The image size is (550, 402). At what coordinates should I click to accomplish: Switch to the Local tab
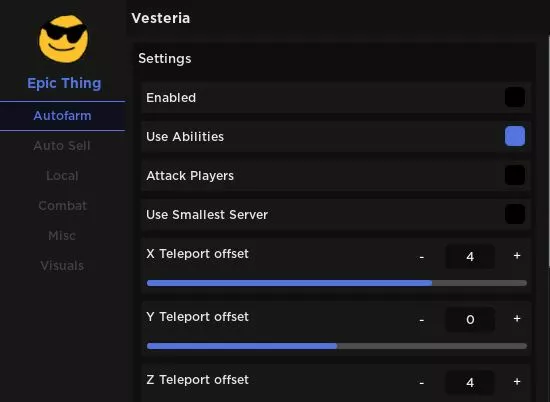click(x=62, y=175)
